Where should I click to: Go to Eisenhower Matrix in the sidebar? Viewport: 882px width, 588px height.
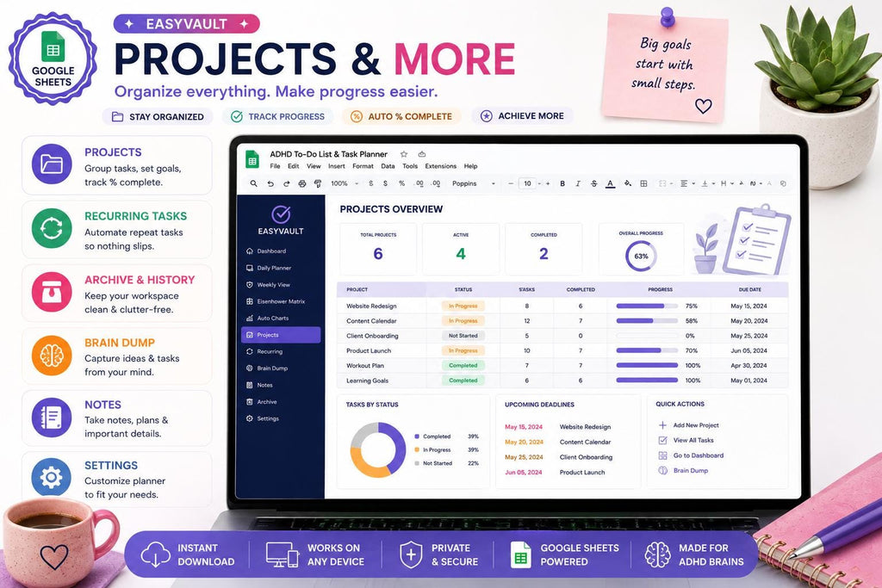coord(281,301)
